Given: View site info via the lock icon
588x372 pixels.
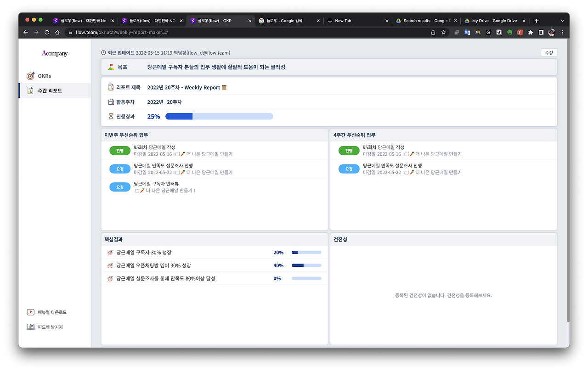Looking at the screenshot, I should click(x=70, y=33).
